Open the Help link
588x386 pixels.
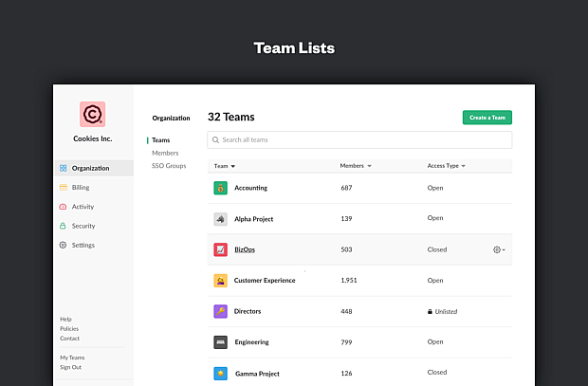[65, 320]
